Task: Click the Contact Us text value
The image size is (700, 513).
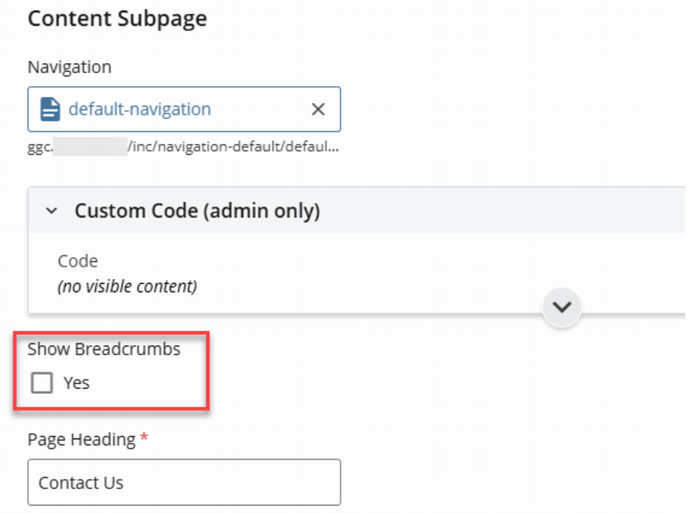Action: 81,482
